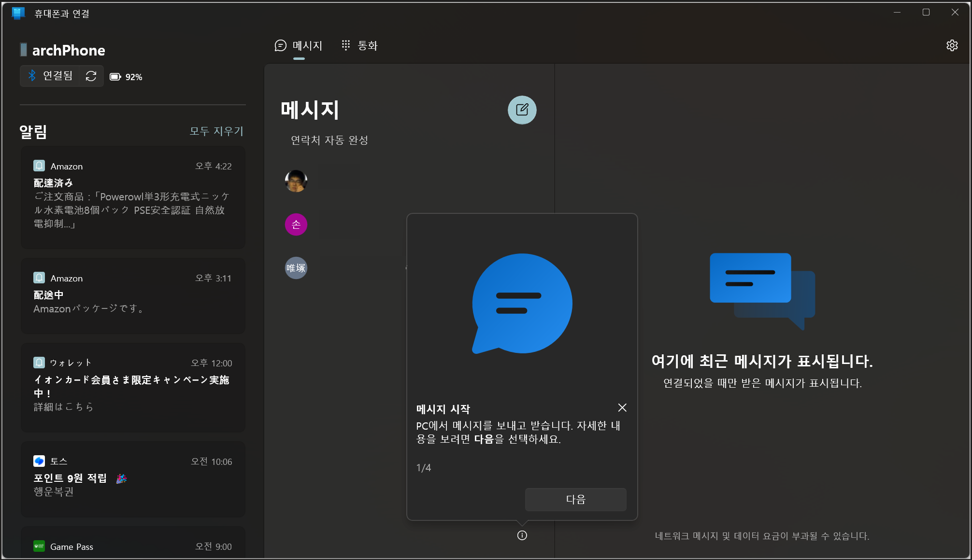Click the refresh sync icon

pos(91,76)
